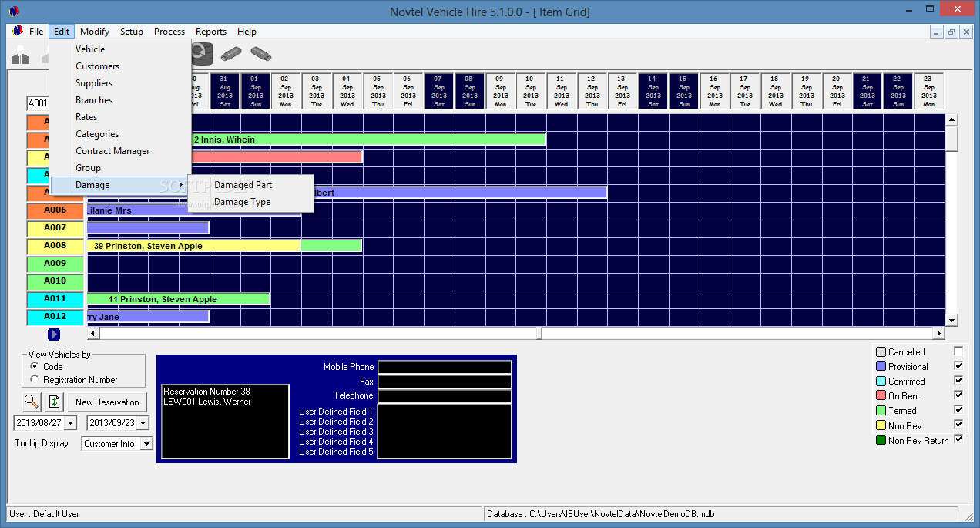980x528 pixels.
Task: Click the blue play arrow below vehicle list
Action: pyautogui.click(x=54, y=335)
